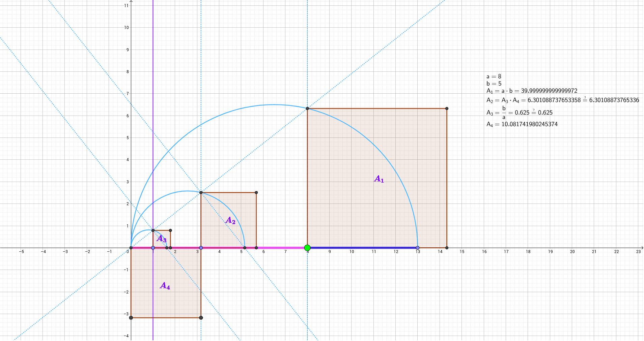Click the top-right corner point of square A2

(256, 193)
